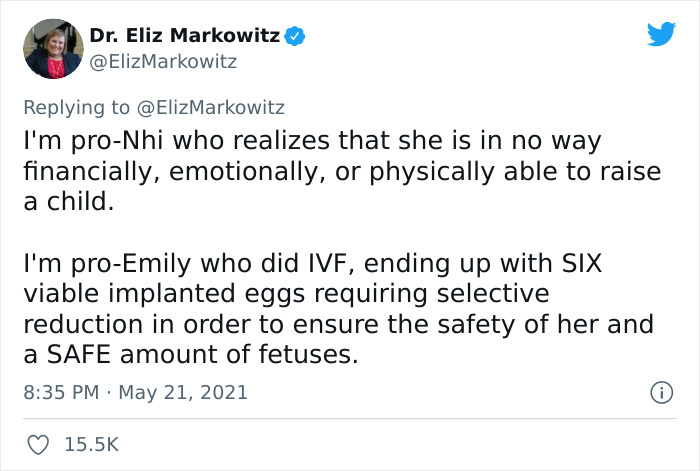700x471 pixels.
Task: Open the tweet info icon
Action: coord(659,393)
